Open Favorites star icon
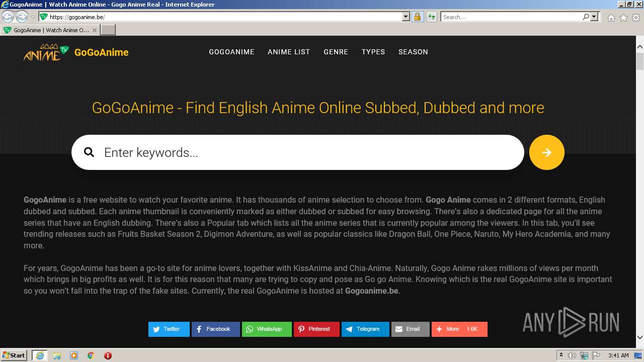The height and width of the screenshot is (362, 644). (x=623, y=18)
